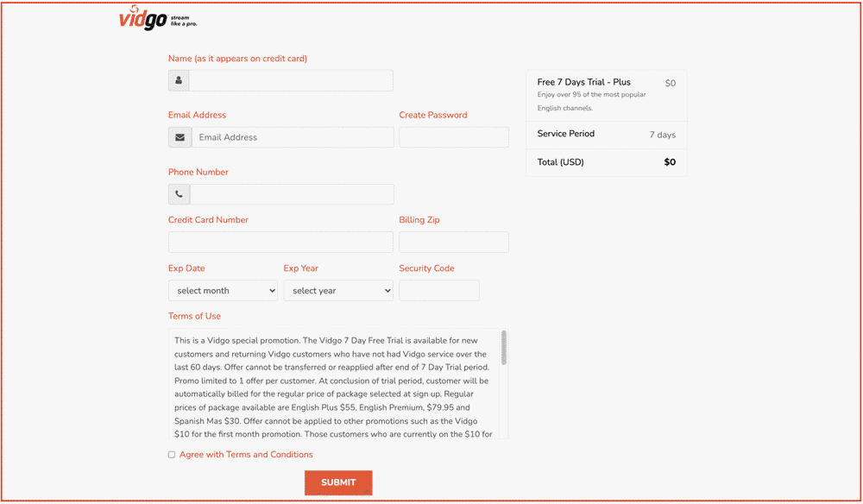Open the select month dropdown
This screenshot has height=504, width=863.
click(223, 291)
